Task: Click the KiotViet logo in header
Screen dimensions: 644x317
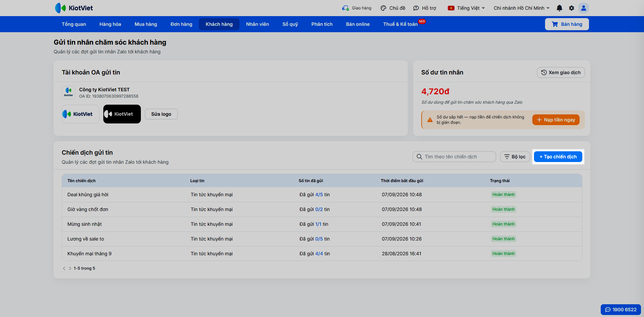Action: (x=74, y=8)
